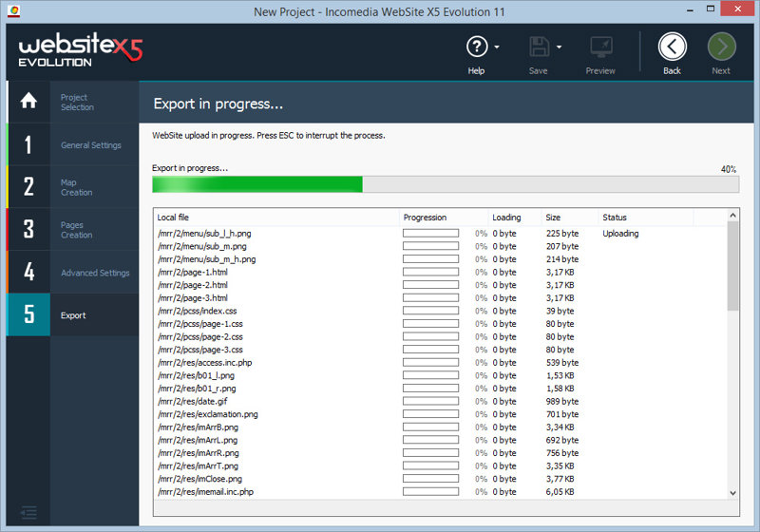Click the Save floppy disk icon

point(540,47)
